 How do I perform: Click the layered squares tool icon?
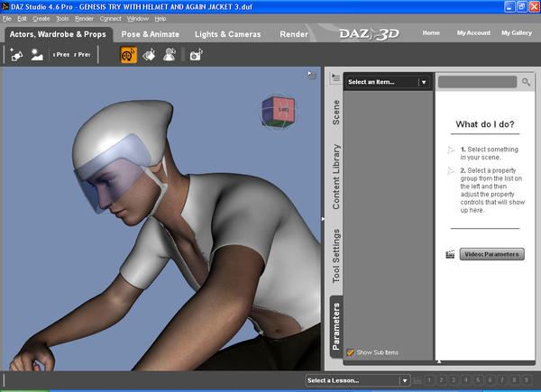pyautogui.click(x=149, y=55)
